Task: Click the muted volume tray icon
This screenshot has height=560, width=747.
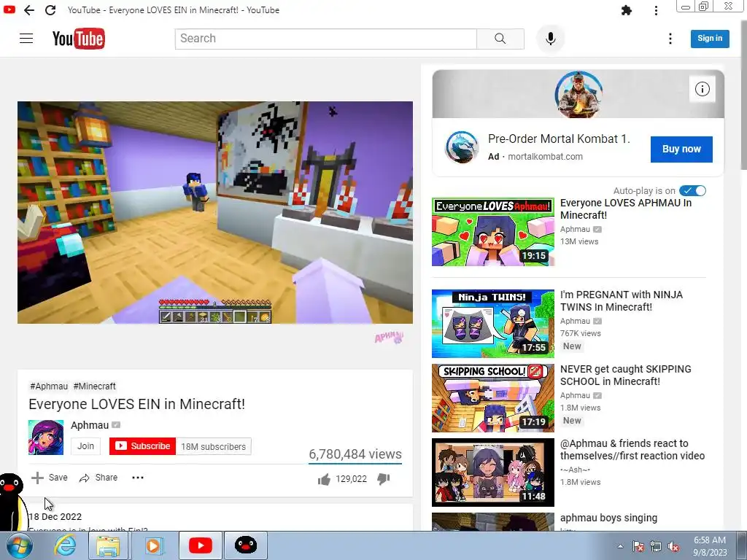Action: [673, 547]
